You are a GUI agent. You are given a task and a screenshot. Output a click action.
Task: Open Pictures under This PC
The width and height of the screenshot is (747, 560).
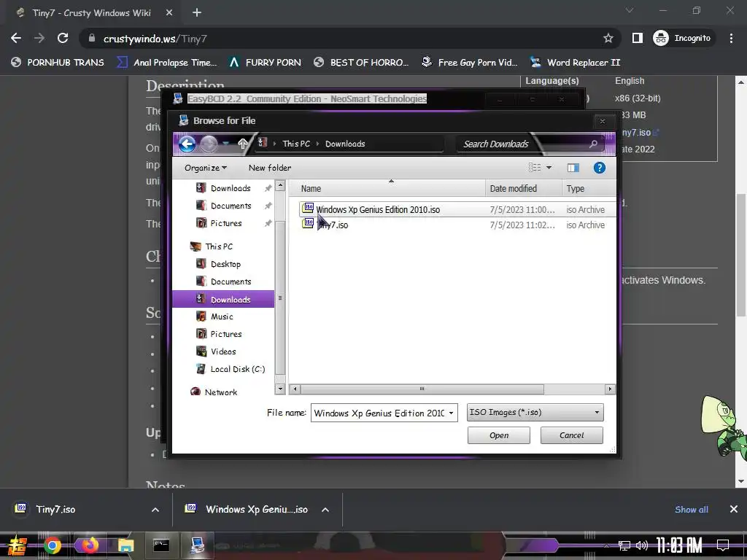[226, 334]
